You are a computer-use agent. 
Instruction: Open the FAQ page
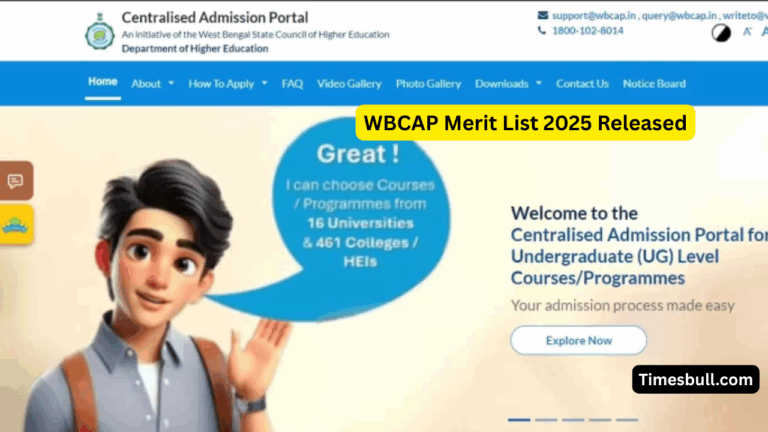click(x=292, y=84)
